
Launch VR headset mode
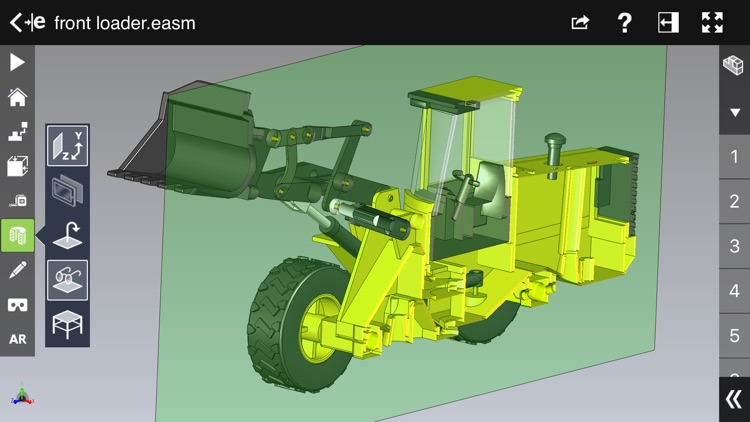point(17,305)
